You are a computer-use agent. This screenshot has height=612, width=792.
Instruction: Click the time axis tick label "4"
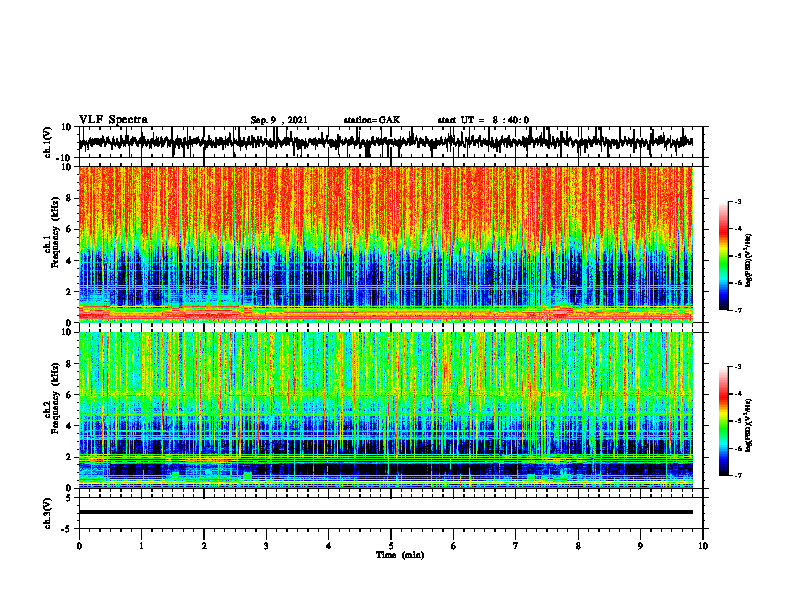(329, 546)
